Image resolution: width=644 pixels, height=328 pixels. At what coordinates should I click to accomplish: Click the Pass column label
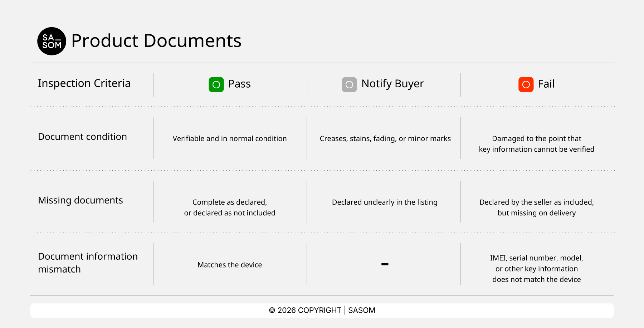pyautogui.click(x=239, y=84)
